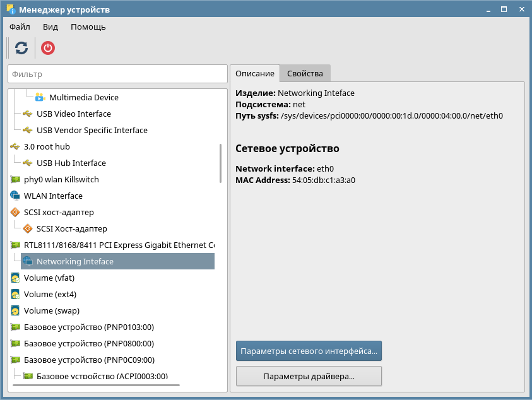Click the Multimedia Device folder icon
Viewport: 532px width, 400px height.
tap(40, 97)
